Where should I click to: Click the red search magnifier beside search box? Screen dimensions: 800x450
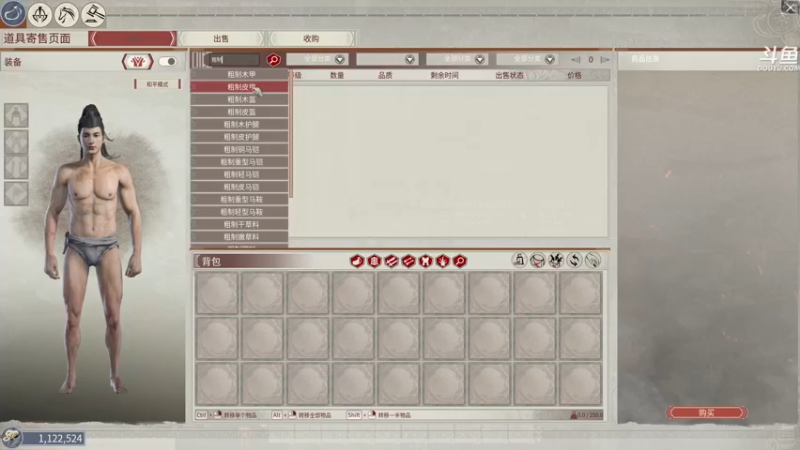pyautogui.click(x=273, y=60)
